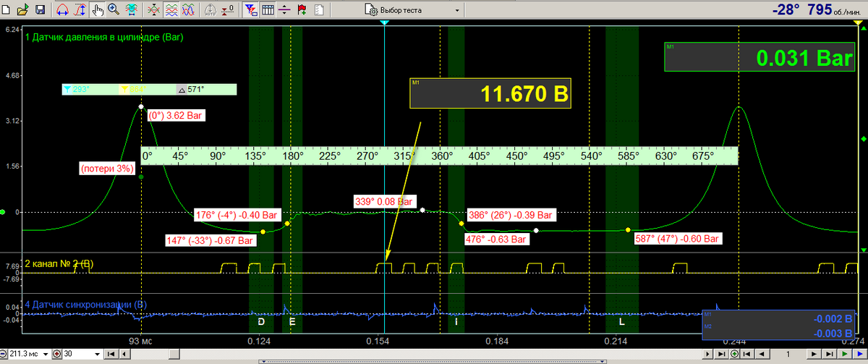Click the channel title 4 Датчик синхронизации (В)
Viewport: 868px width, 364px height.
[85, 305]
